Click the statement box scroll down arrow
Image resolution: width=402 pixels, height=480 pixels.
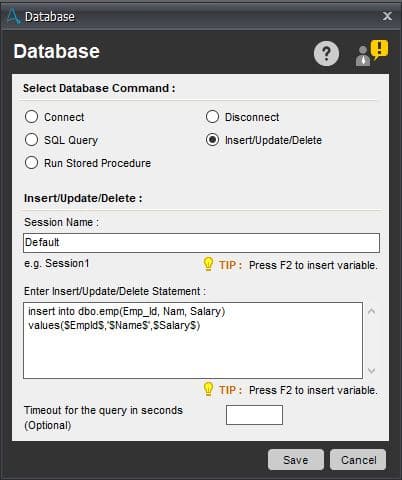click(x=371, y=370)
